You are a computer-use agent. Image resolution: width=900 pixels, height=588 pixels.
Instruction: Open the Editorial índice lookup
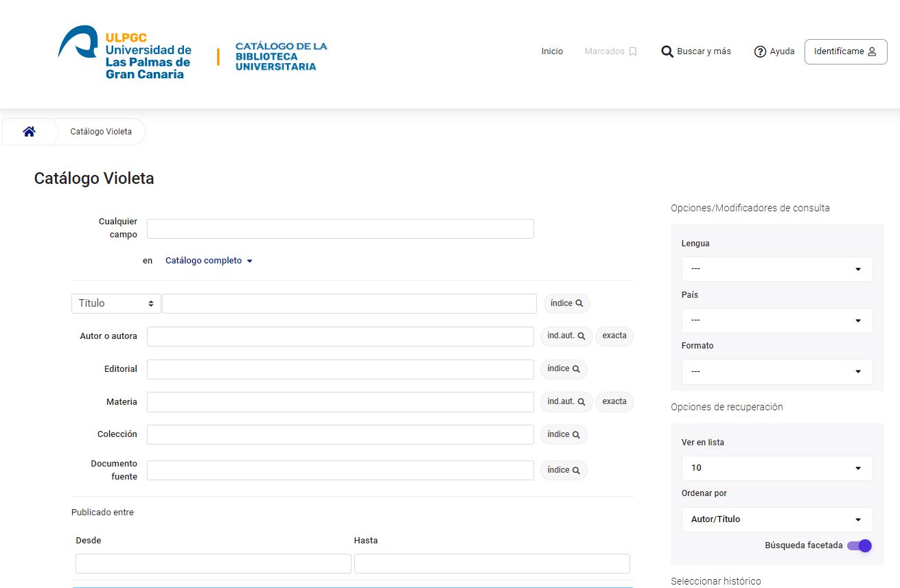click(564, 369)
